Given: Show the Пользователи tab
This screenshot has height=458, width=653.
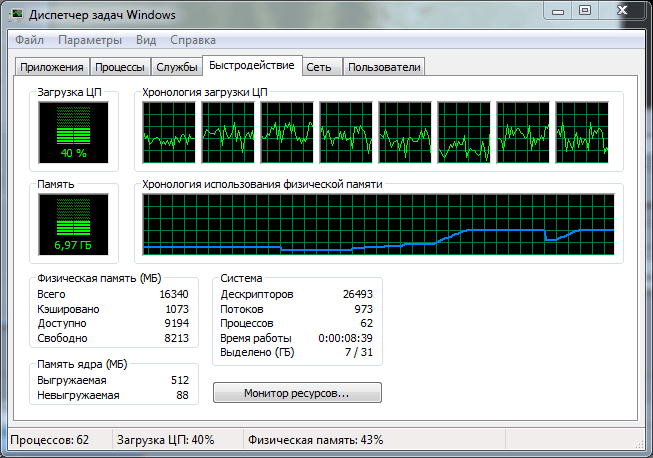Looking at the screenshot, I should click(x=384, y=67).
